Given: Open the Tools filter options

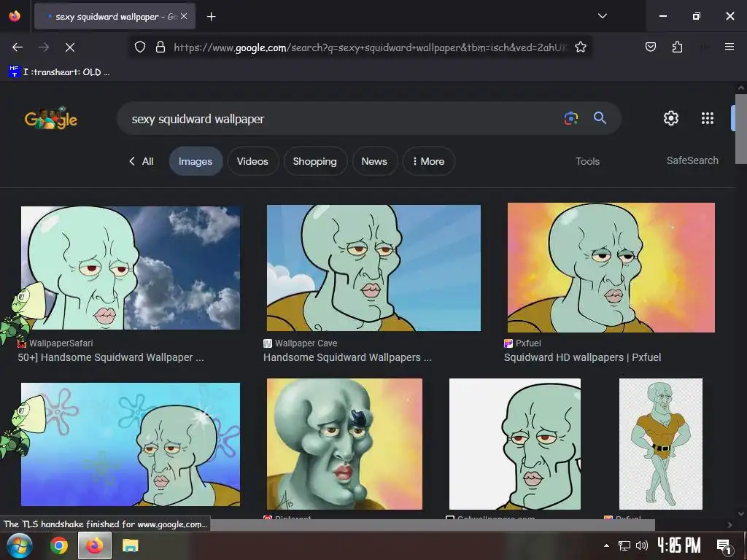Looking at the screenshot, I should [587, 161].
